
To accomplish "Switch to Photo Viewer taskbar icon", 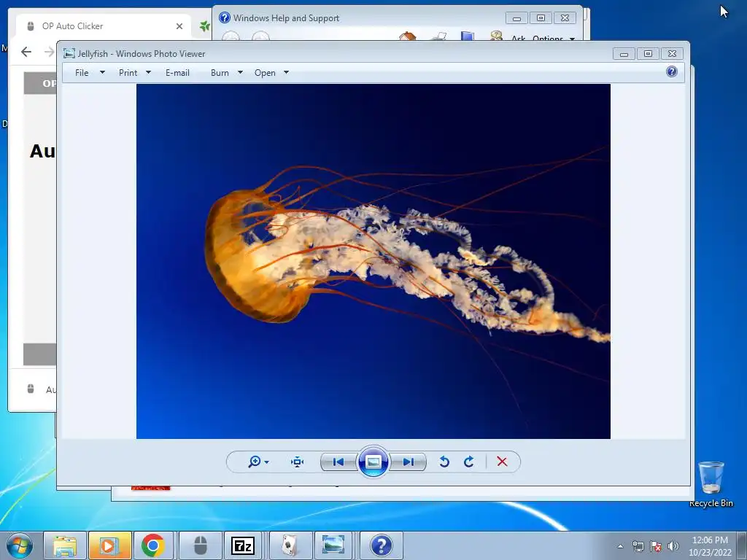I will (333, 545).
